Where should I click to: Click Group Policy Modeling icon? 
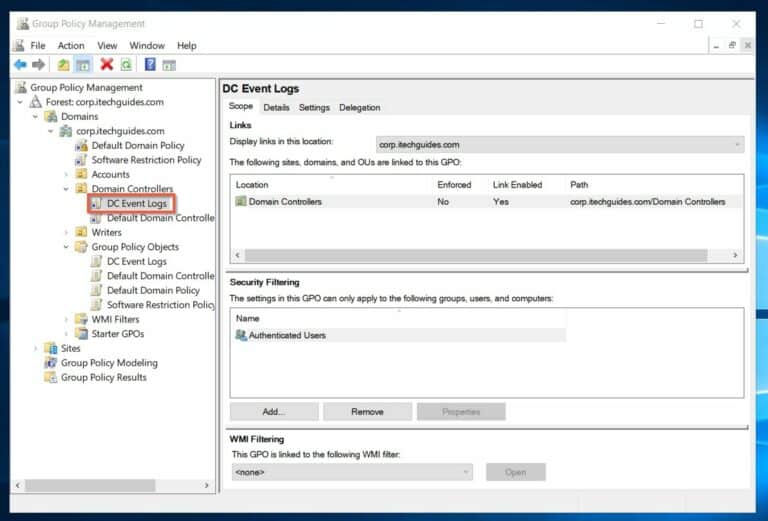(51, 363)
